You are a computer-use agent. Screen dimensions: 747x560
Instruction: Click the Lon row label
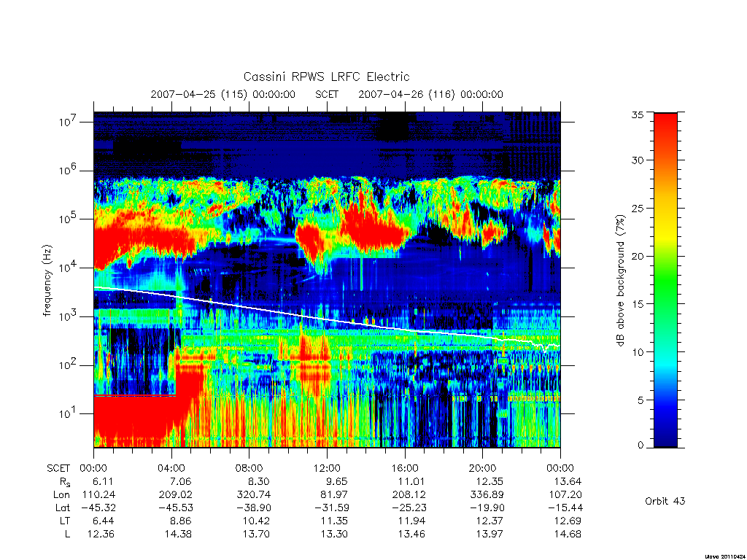[61, 495]
